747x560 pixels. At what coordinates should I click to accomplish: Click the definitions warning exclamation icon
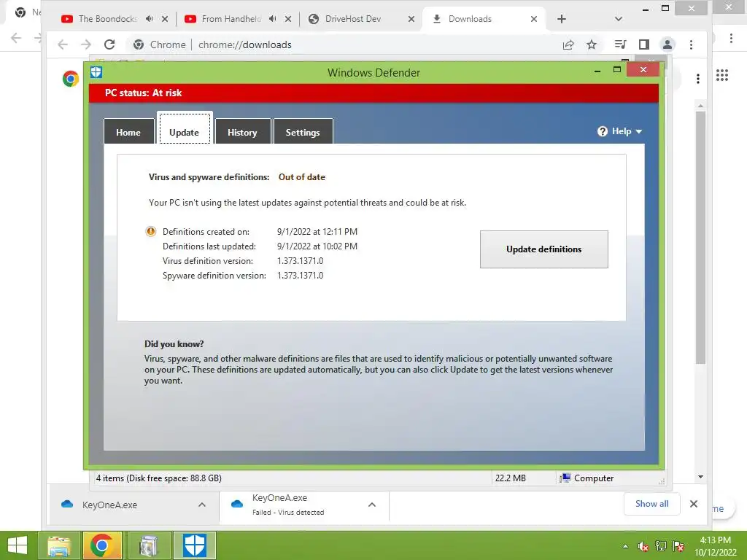[x=150, y=231]
